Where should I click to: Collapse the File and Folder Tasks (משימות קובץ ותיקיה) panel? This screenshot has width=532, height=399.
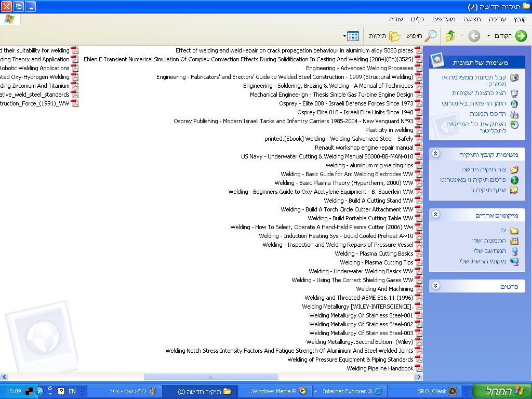point(436,154)
